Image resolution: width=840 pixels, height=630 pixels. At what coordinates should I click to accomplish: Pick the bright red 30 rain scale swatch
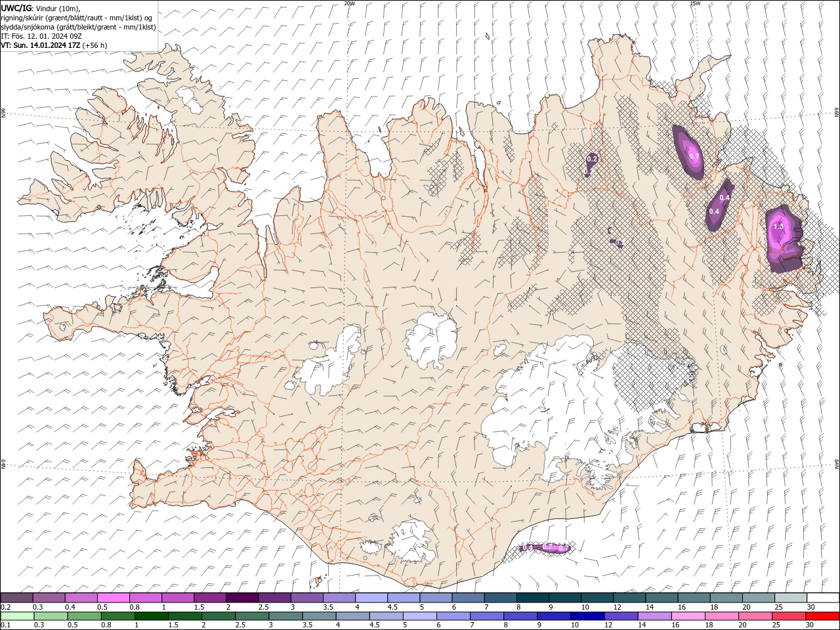(822, 616)
